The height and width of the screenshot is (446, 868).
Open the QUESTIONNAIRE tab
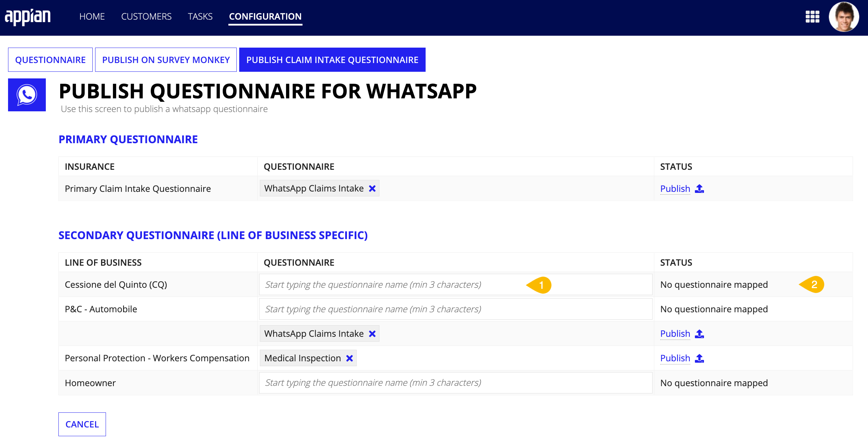point(51,59)
